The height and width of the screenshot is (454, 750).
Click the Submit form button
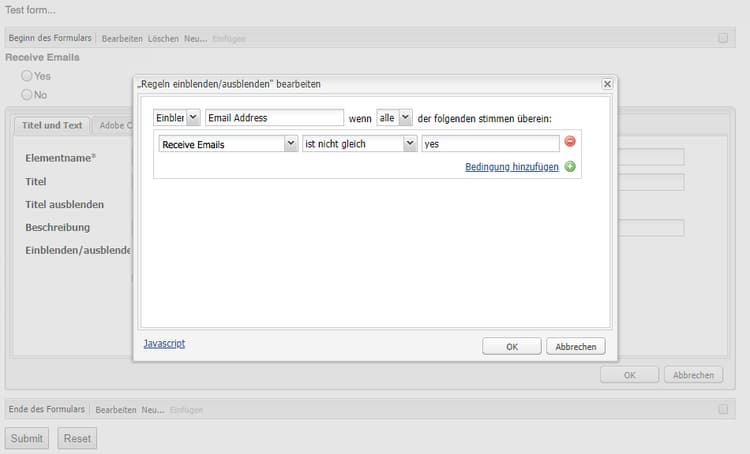(x=27, y=438)
